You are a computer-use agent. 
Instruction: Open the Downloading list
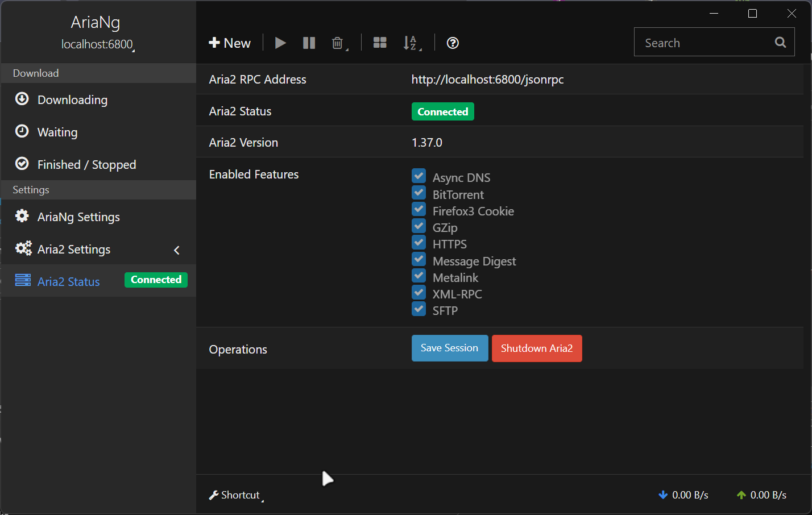pos(72,100)
